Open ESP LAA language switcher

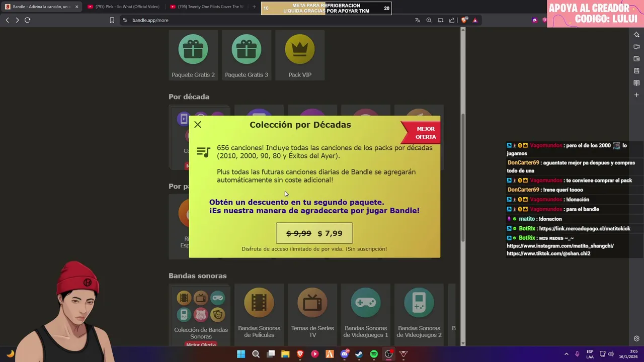tap(590, 354)
